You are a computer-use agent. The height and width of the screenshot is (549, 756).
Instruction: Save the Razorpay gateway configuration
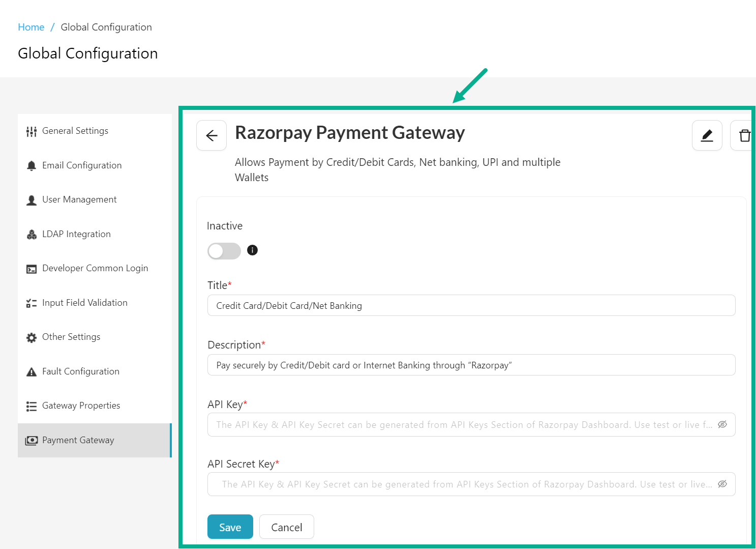tap(230, 527)
